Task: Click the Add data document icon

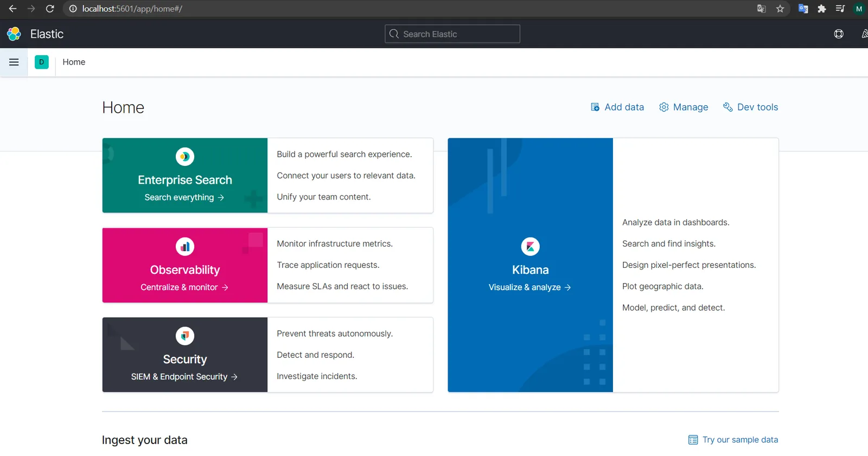Action: (x=595, y=107)
